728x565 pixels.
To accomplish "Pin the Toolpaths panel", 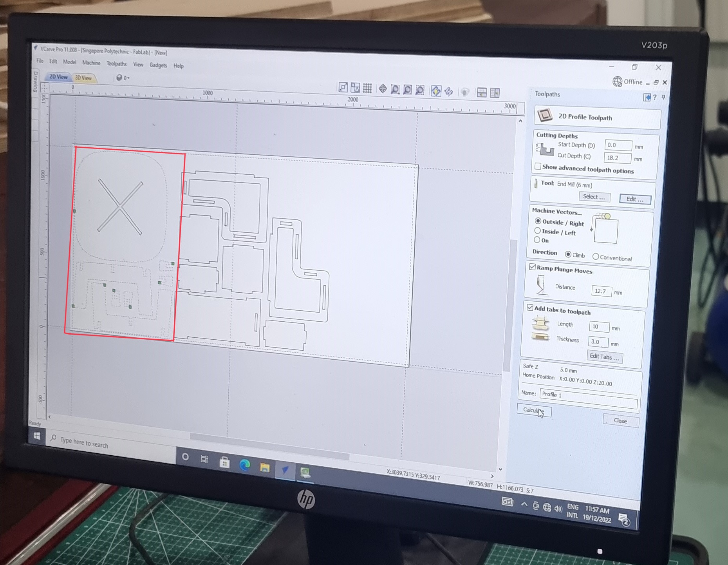I will (x=663, y=97).
